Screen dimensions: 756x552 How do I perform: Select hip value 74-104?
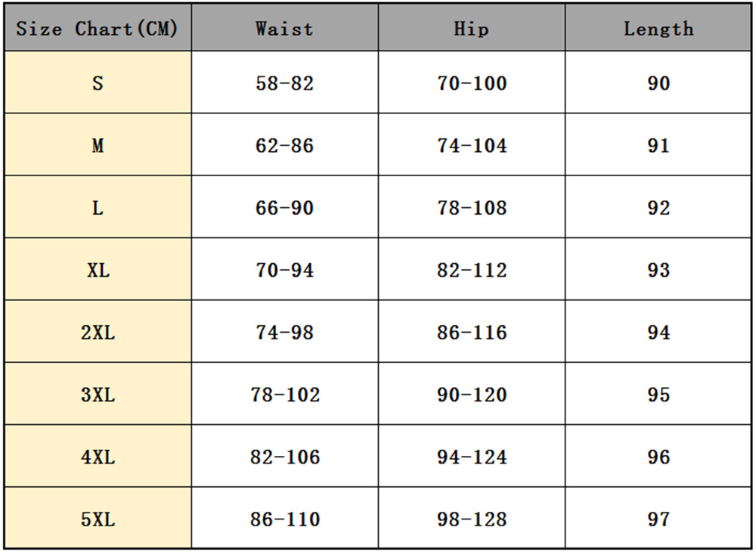(472, 145)
